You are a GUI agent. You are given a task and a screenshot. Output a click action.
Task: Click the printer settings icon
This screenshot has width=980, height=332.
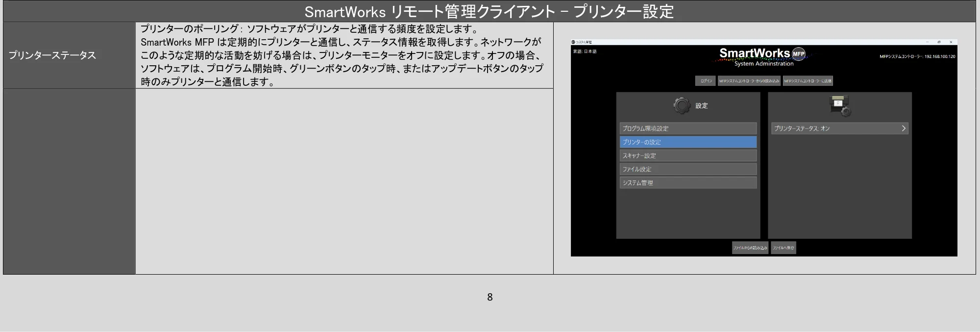coord(840,105)
